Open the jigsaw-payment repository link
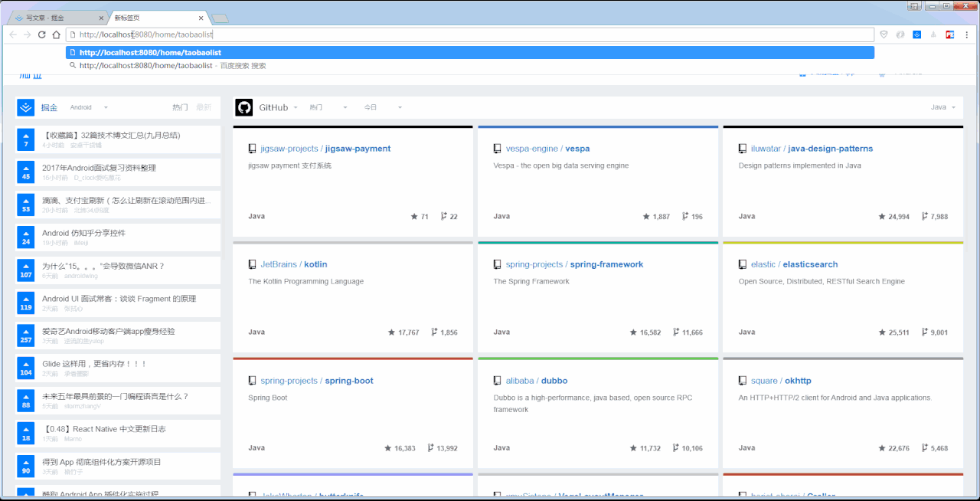This screenshot has width=980, height=501. (x=325, y=149)
